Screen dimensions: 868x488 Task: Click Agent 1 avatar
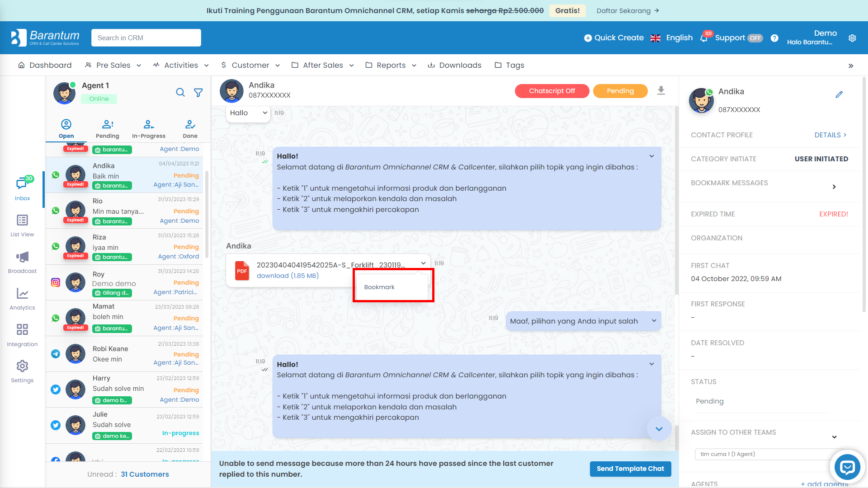(x=64, y=93)
